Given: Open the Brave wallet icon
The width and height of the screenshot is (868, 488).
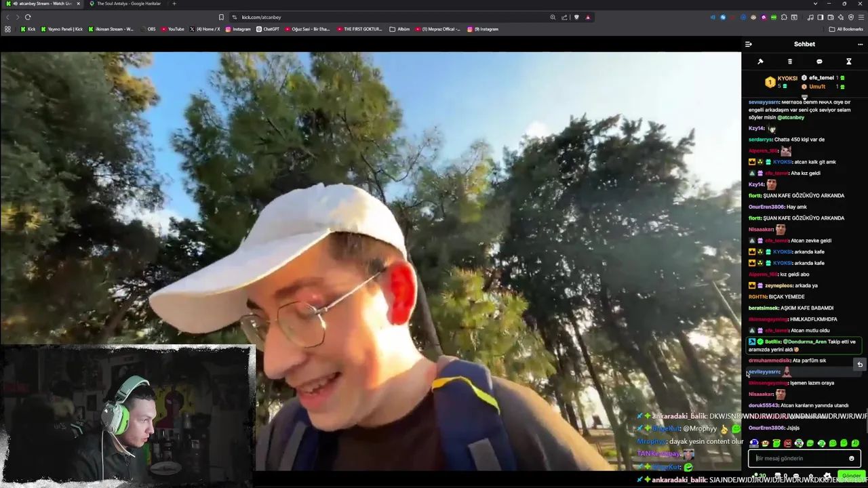Looking at the screenshot, I should pos(831,17).
